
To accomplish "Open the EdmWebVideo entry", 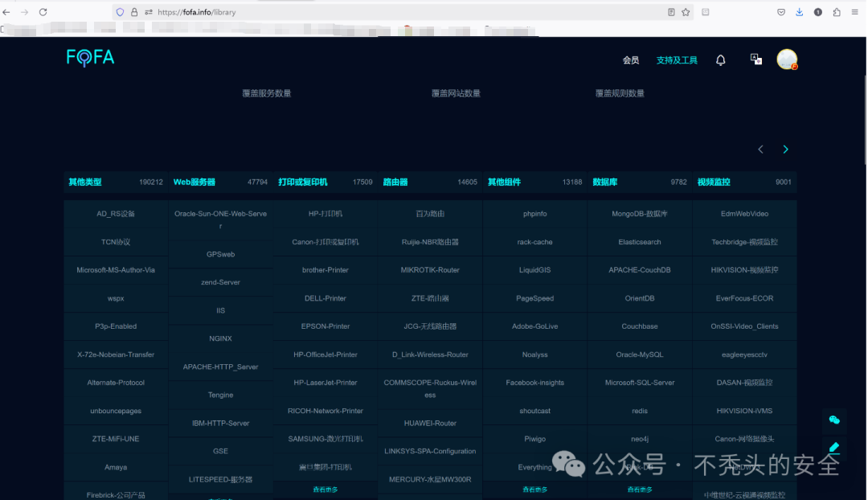I will (x=744, y=214).
